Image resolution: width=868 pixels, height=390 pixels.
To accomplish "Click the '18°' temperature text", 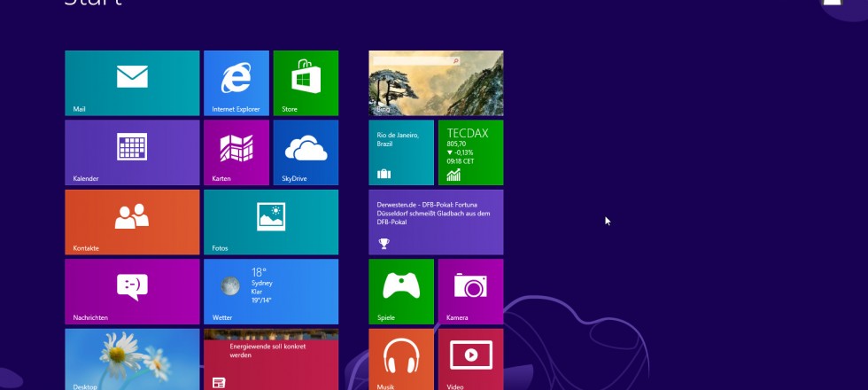I will point(259,272).
